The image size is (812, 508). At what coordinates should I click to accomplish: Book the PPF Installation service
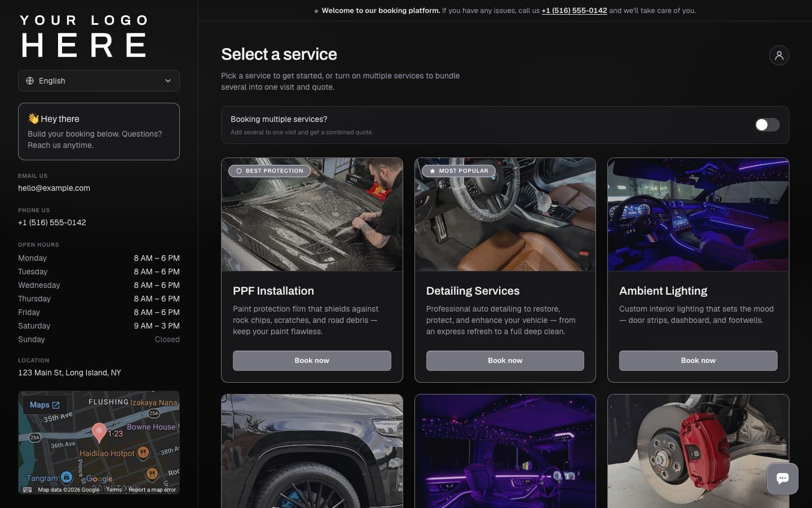coord(312,361)
